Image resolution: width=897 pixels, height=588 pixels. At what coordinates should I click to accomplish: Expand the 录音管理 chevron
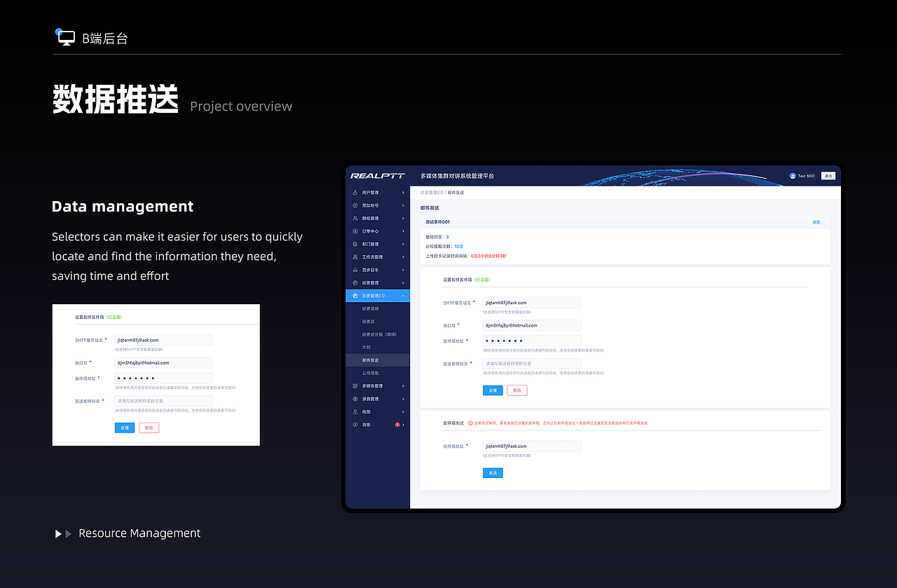click(403, 399)
